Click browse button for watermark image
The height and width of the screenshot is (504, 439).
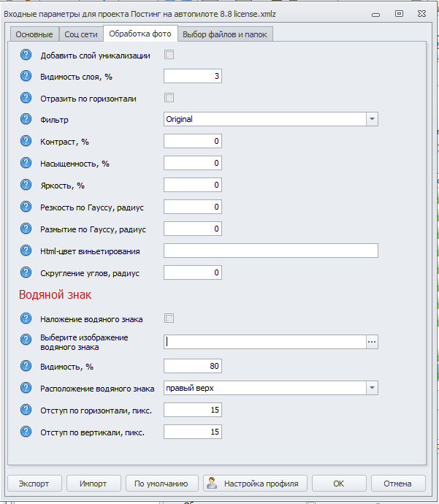(x=372, y=341)
